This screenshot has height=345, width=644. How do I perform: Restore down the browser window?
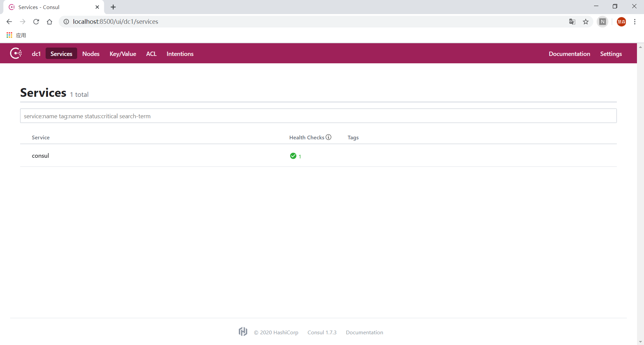point(615,6)
